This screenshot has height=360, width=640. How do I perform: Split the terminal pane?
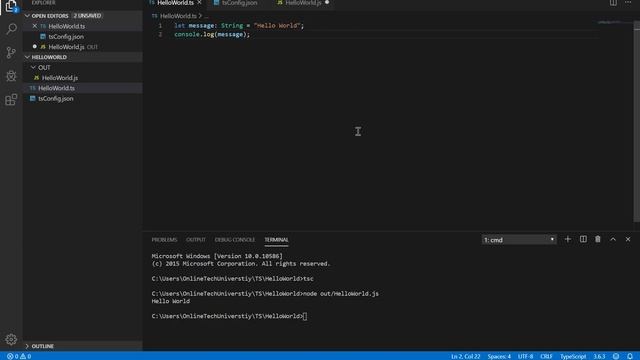pyautogui.click(x=583, y=240)
